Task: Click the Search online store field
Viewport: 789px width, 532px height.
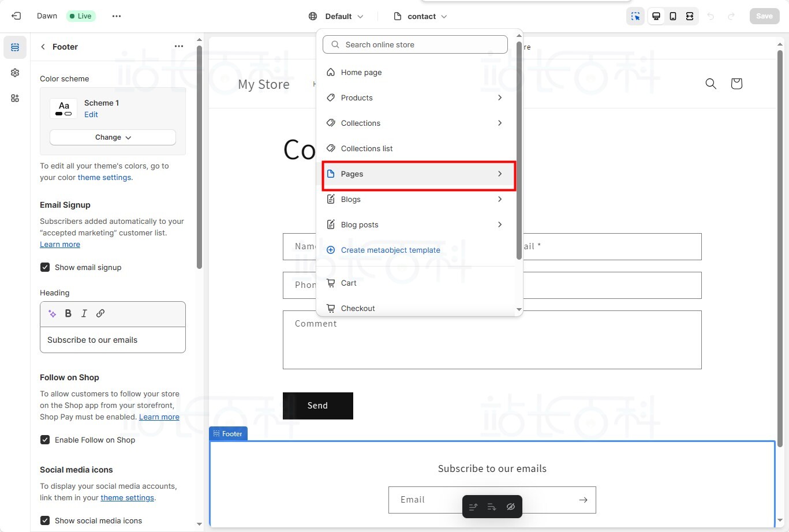Action: pos(414,44)
